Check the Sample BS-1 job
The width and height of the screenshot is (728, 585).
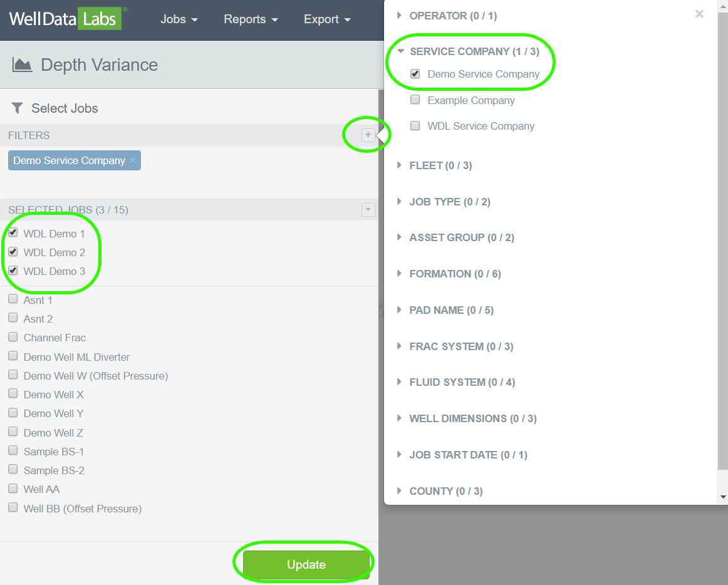pos(13,451)
